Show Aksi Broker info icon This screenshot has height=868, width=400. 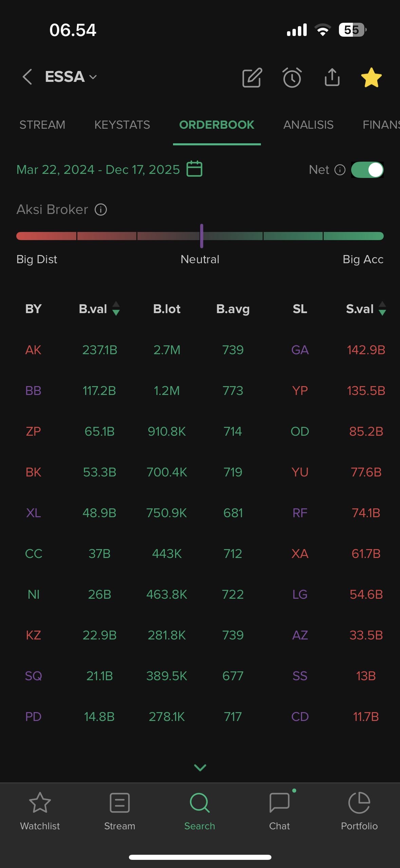click(x=101, y=210)
